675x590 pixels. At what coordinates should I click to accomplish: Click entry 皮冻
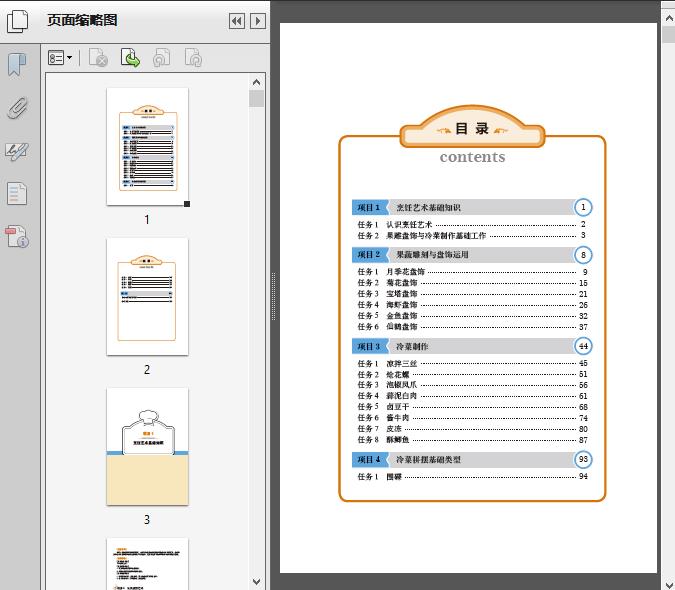pos(394,429)
